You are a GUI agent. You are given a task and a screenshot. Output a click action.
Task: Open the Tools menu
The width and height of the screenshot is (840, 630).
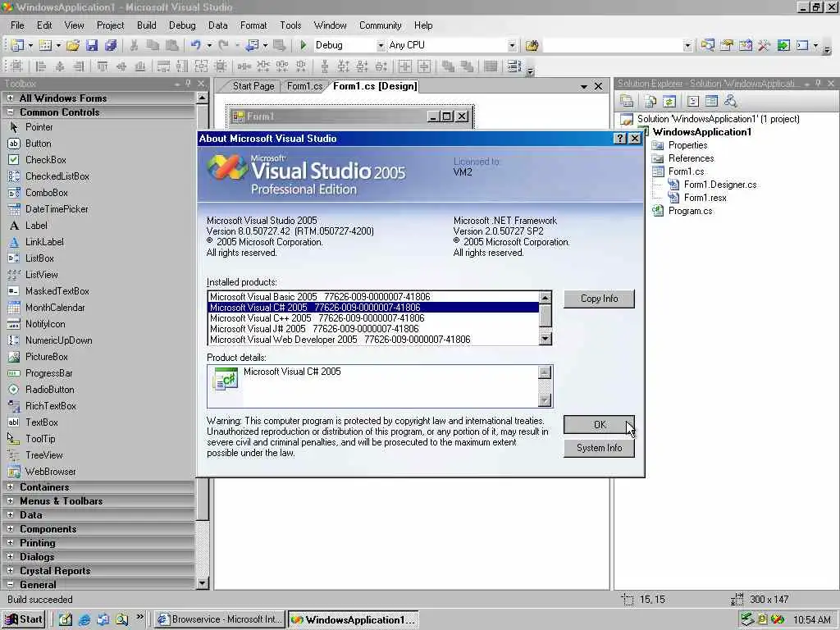(x=290, y=25)
